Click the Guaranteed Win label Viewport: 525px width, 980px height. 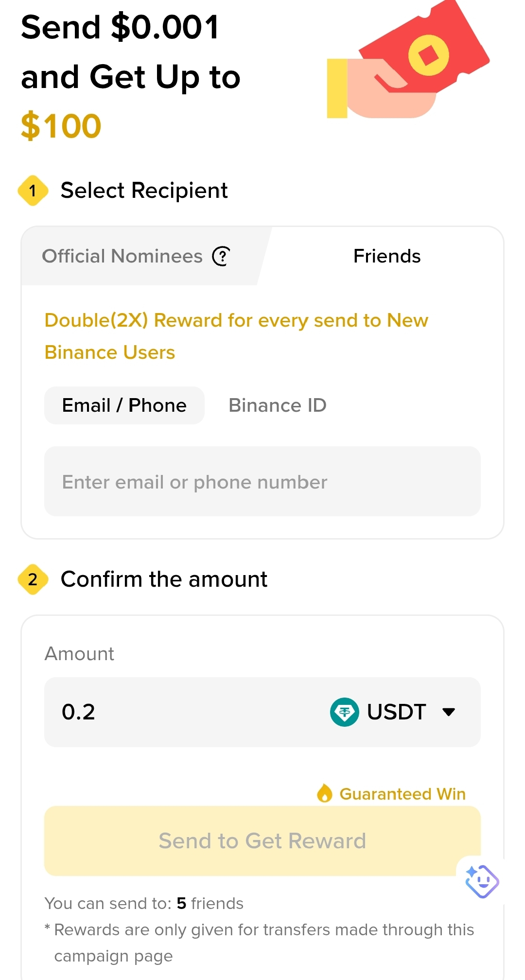pos(402,794)
